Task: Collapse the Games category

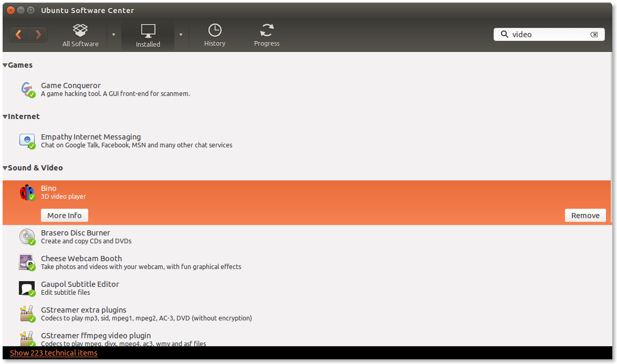Action: pyautogui.click(x=5, y=65)
